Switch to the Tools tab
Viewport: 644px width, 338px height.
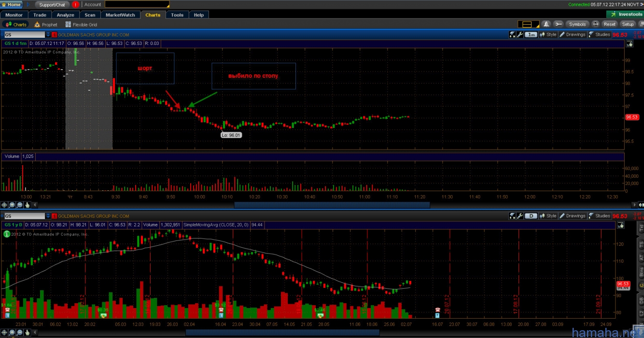(x=177, y=15)
